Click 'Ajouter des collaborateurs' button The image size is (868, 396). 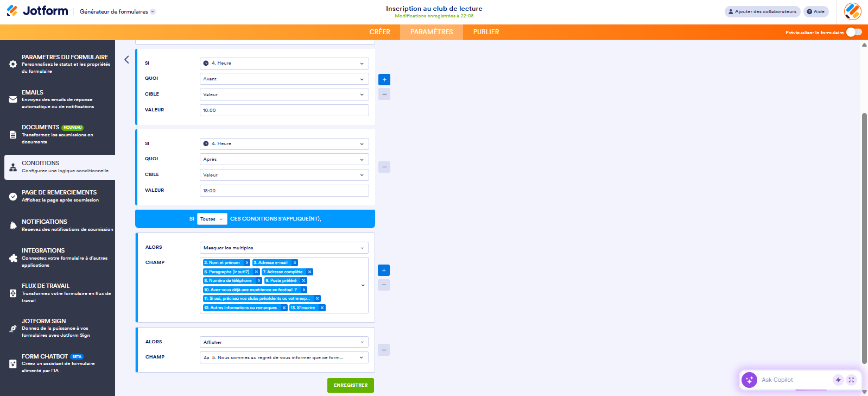(x=762, y=11)
